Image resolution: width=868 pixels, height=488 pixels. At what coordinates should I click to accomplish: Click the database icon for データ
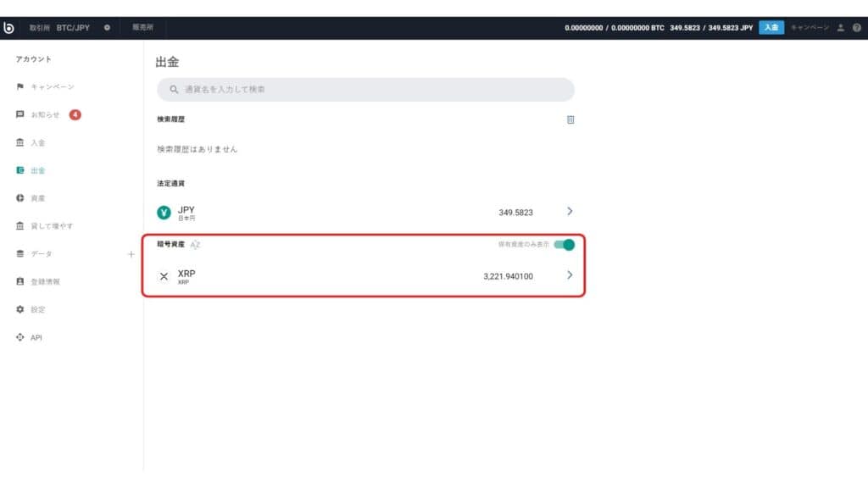(20, 253)
